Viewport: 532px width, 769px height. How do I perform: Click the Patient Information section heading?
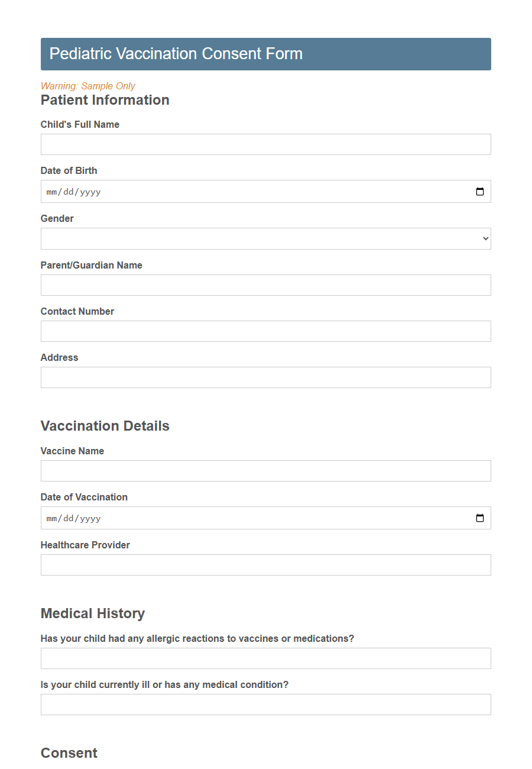(x=105, y=99)
